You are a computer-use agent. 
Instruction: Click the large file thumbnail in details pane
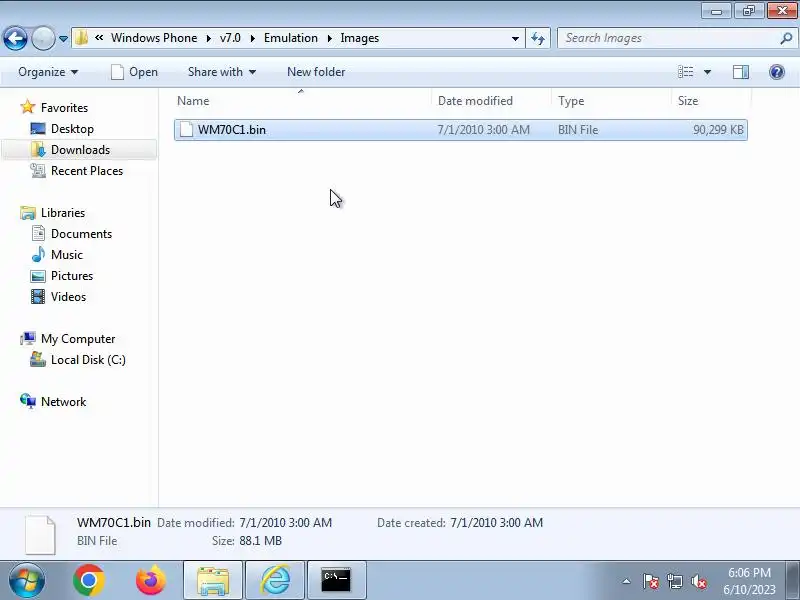40,535
